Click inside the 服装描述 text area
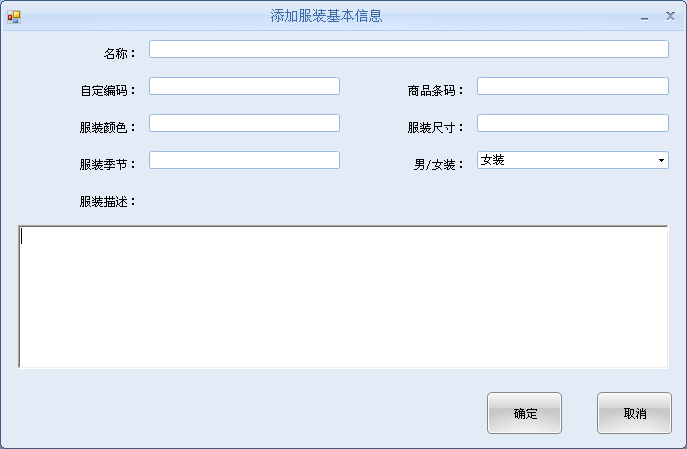The width and height of the screenshot is (687, 449). coord(344,297)
